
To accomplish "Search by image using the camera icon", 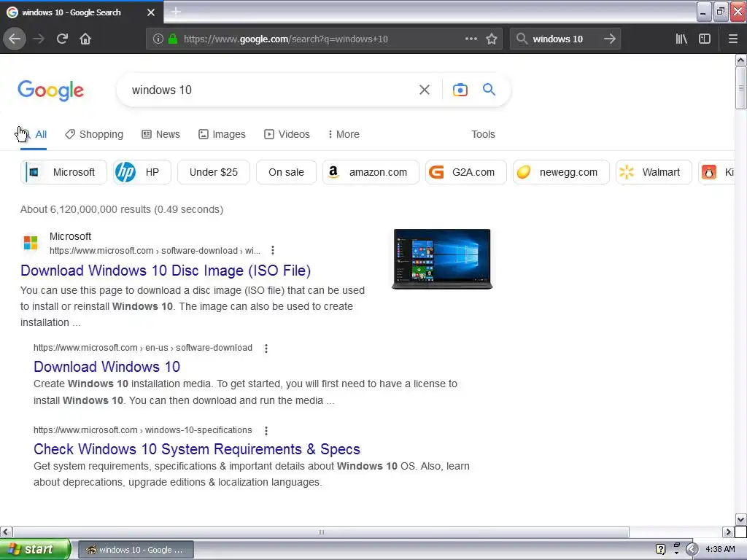I will (x=460, y=90).
